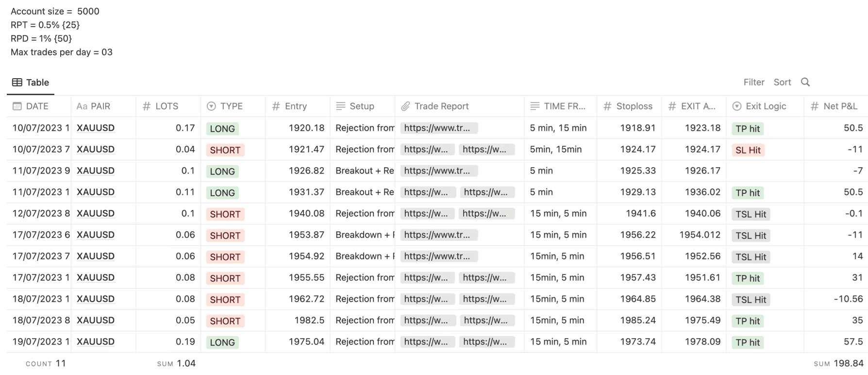Click the red SL Hit tag
868x375 pixels.
[x=748, y=150]
